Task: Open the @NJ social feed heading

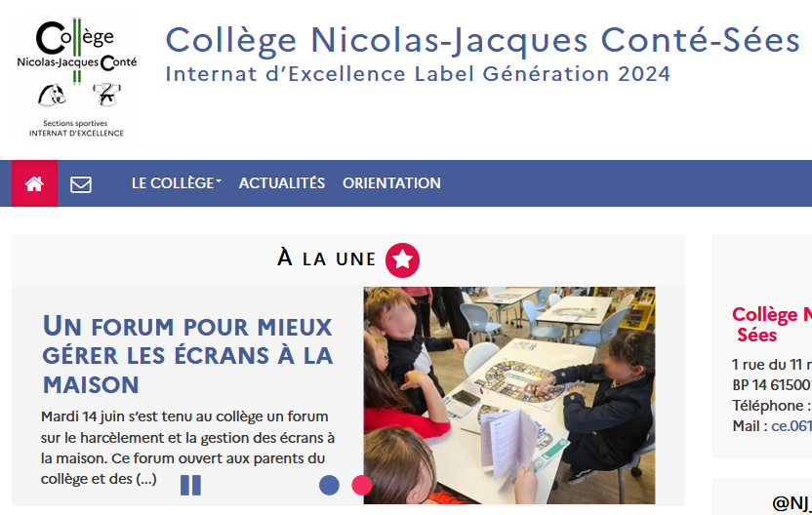Action: click(x=791, y=502)
